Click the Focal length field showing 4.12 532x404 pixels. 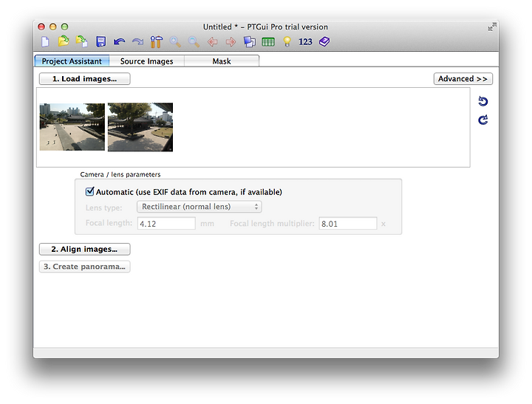coord(166,224)
